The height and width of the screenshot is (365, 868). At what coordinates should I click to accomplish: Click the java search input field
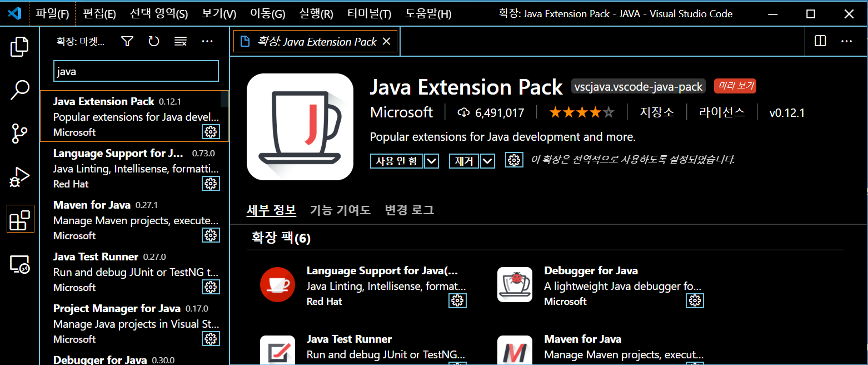point(136,71)
